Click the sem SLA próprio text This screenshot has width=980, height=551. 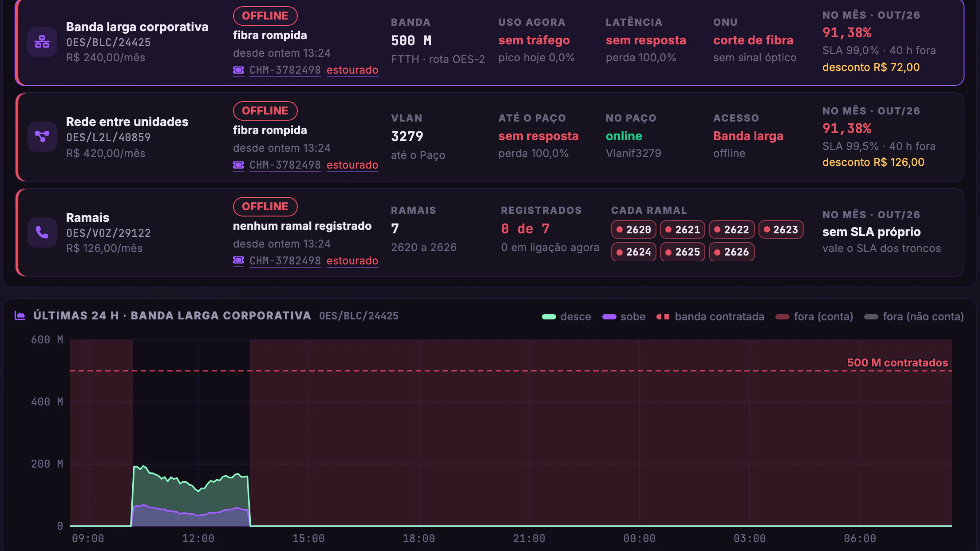coord(871,232)
